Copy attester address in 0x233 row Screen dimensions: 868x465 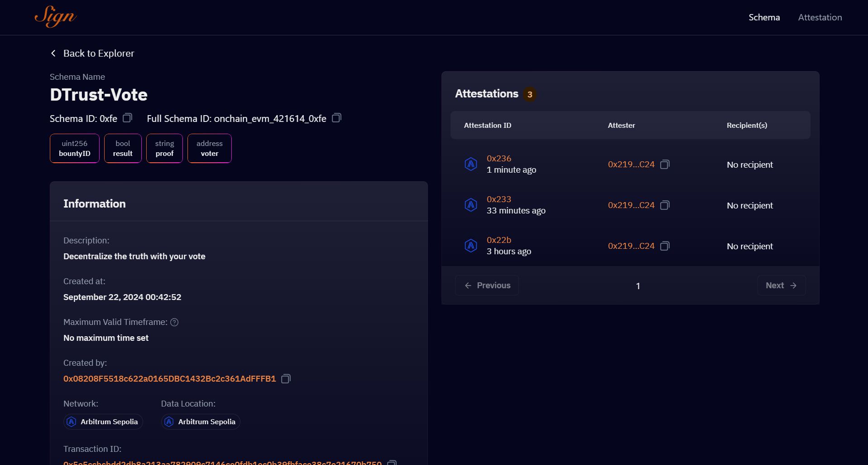[665, 205]
